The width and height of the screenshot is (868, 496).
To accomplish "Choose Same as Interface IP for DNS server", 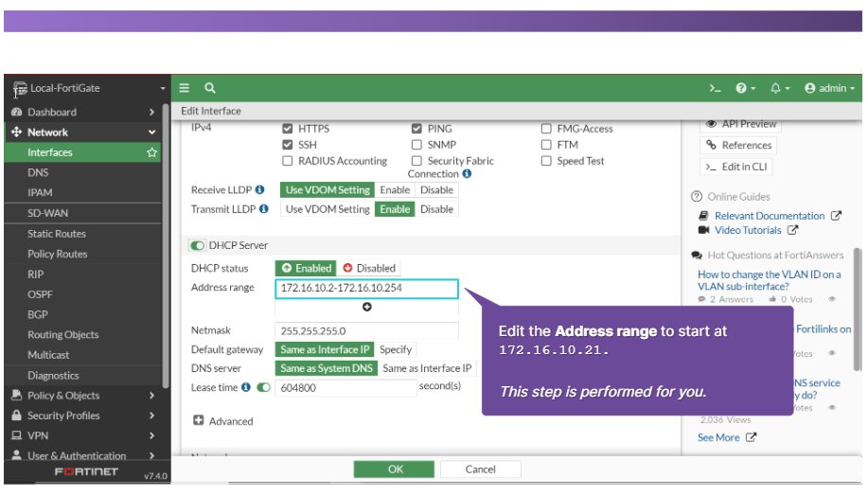I will (x=427, y=368).
